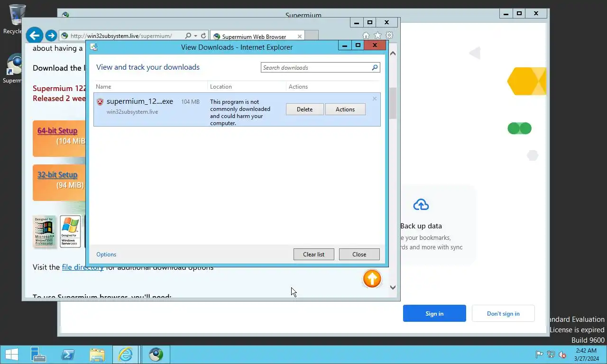Click the Location column header

coord(221,87)
